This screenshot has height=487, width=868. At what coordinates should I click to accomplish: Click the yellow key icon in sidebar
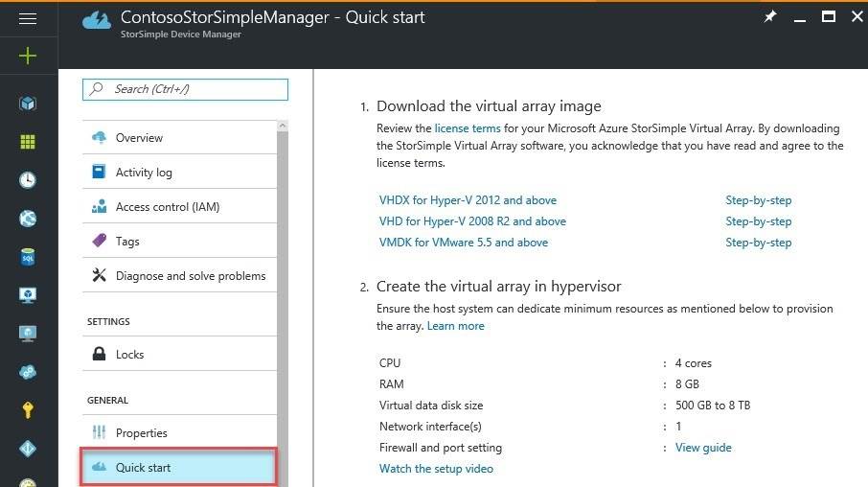(28, 410)
